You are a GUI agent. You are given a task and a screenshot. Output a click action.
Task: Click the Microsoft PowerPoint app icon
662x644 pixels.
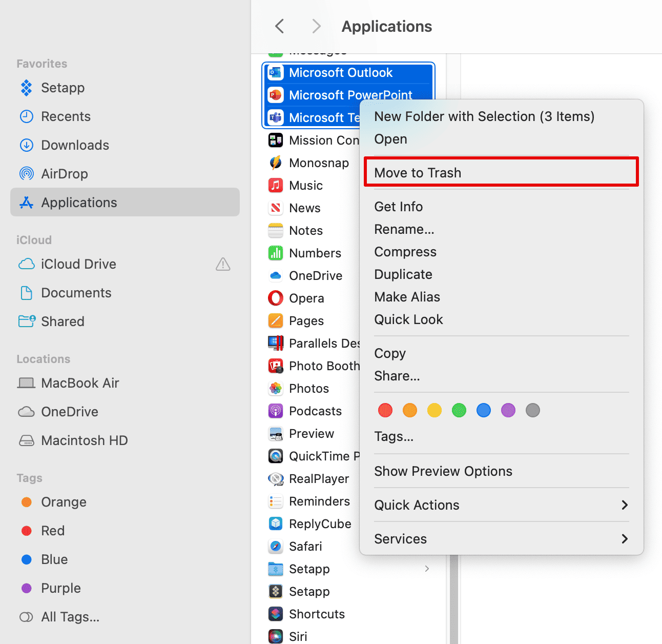(x=276, y=95)
